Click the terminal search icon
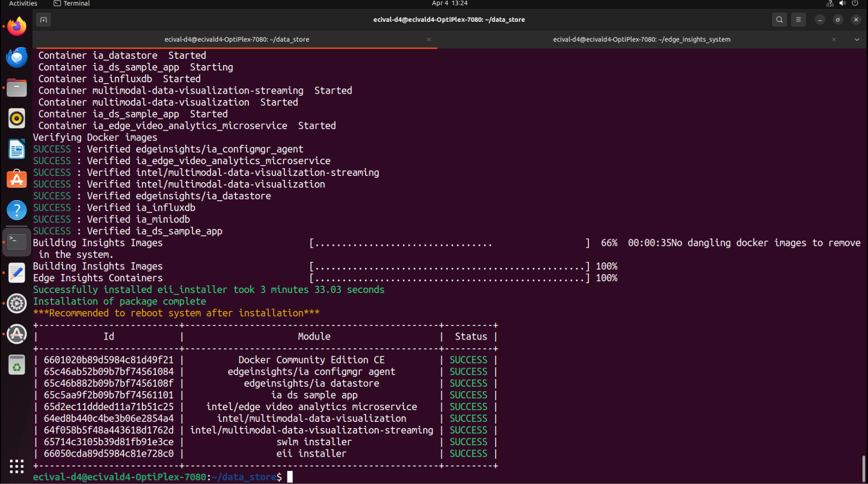 coord(779,20)
